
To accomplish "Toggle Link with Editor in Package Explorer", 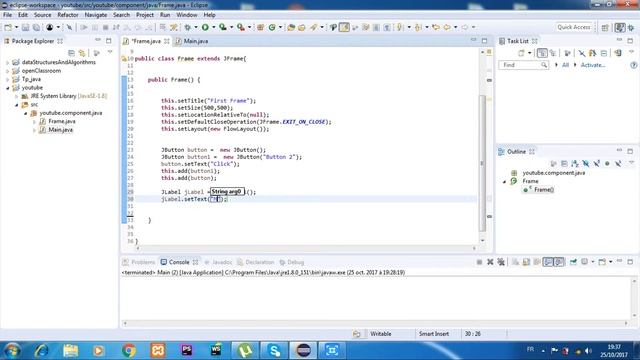I will 82,53.
